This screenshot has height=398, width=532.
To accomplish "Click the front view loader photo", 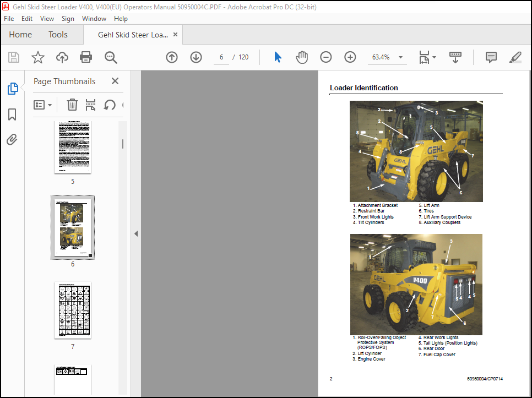I will click(416, 151).
